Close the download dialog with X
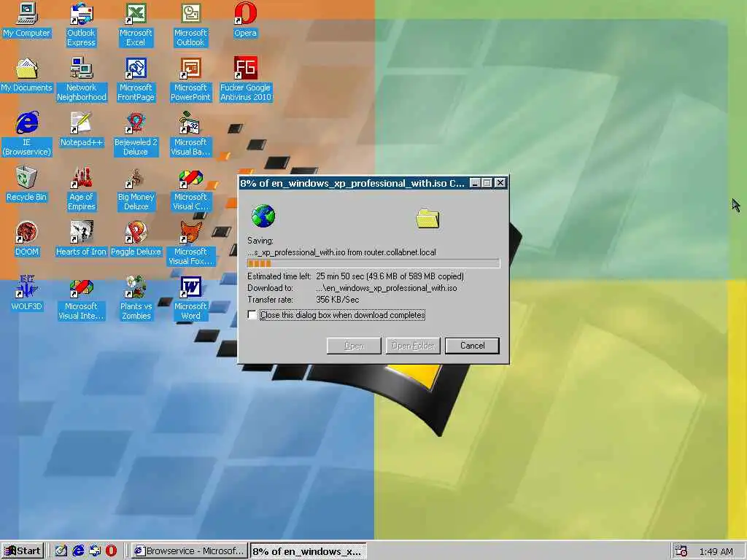 pyautogui.click(x=500, y=183)
